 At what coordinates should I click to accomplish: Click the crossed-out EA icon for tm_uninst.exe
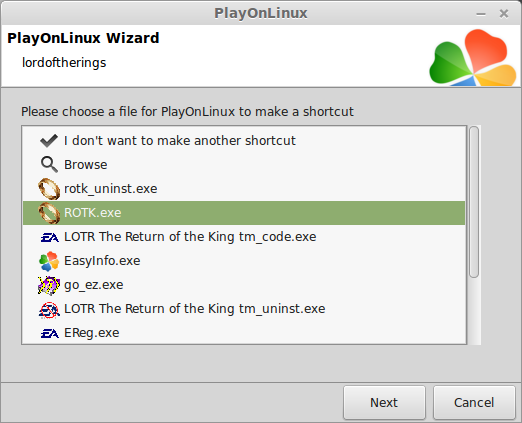point(49,310)
